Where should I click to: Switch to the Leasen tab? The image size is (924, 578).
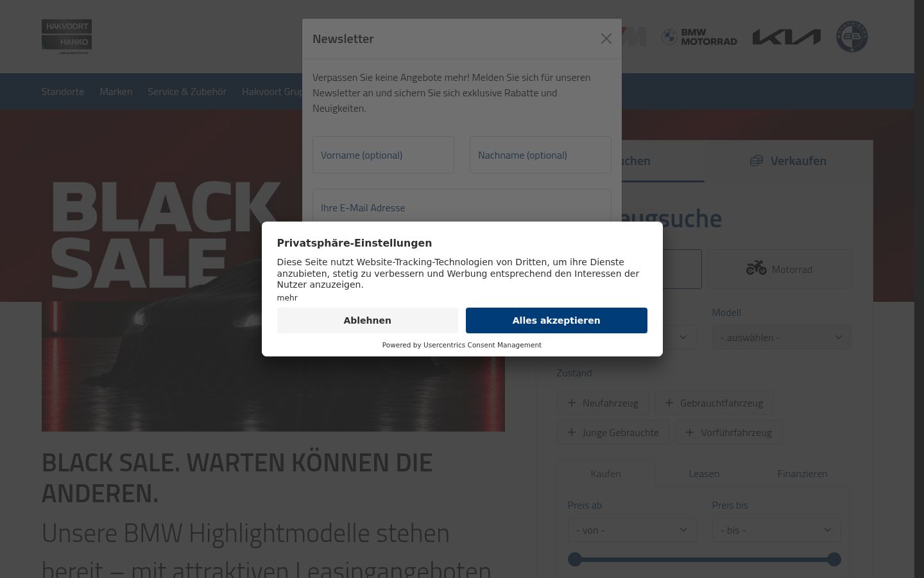click(x=704, y=473)
